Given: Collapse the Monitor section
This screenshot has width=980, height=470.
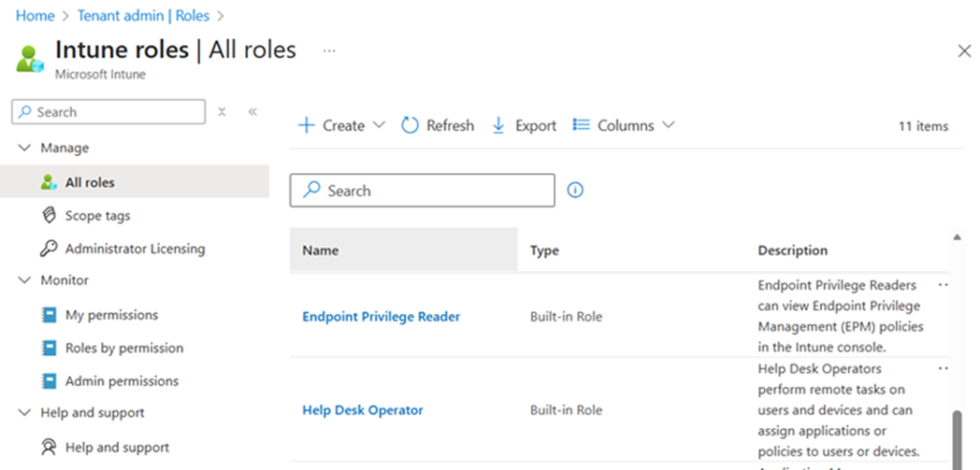Looking at the screenshot, I should (x=25, y=280).
